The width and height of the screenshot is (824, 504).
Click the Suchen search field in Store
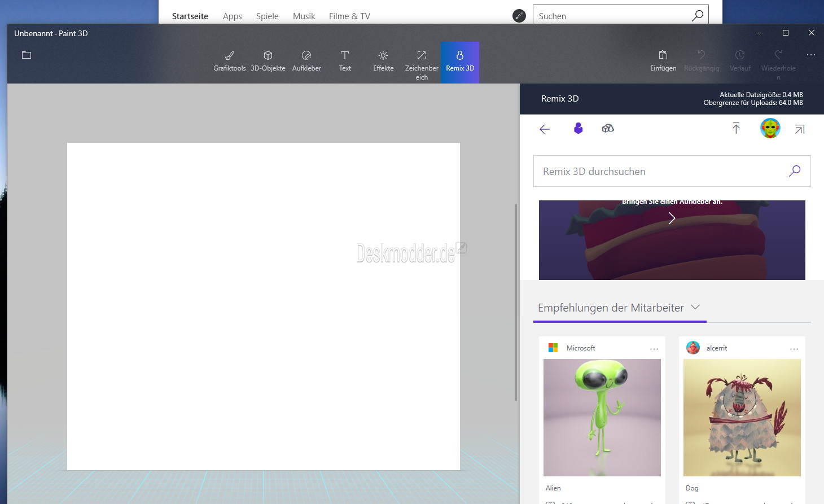coord(620,16)
